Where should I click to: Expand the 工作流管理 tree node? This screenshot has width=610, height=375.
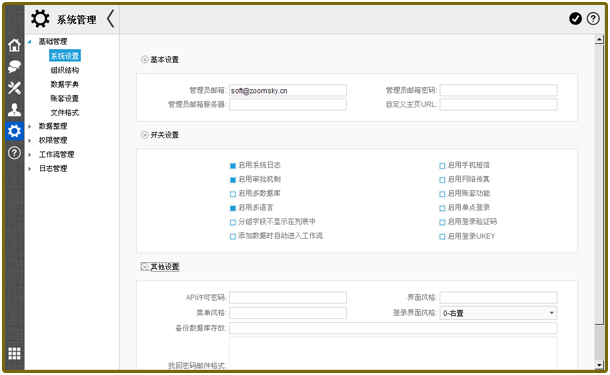(30, 155)
